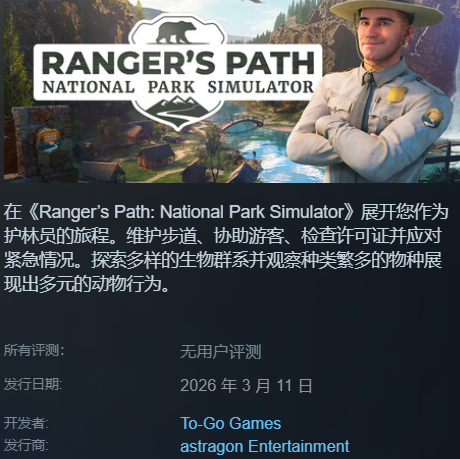
Task: Click the arched stone bridge over river
Action: pyautogui.click(x=242, y=125)
